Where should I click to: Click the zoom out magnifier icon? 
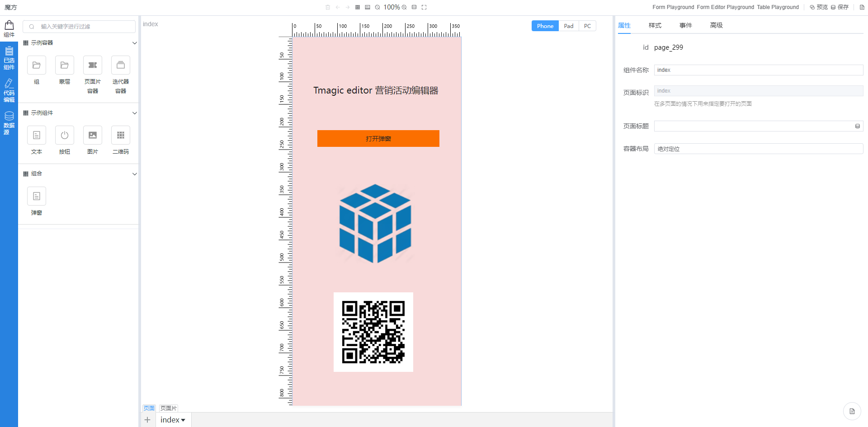pos(377,7)
